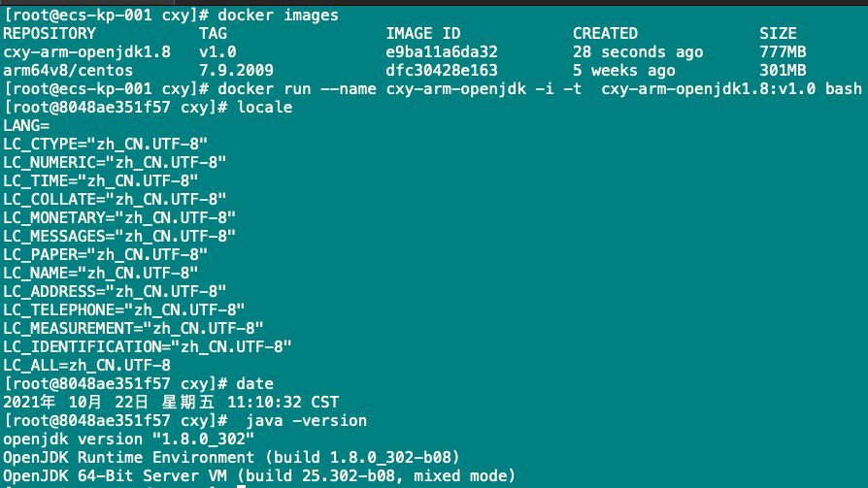The image size is (868, 488).
Task: Click the LC_MONETARY locale line
Action: point(119,218)
